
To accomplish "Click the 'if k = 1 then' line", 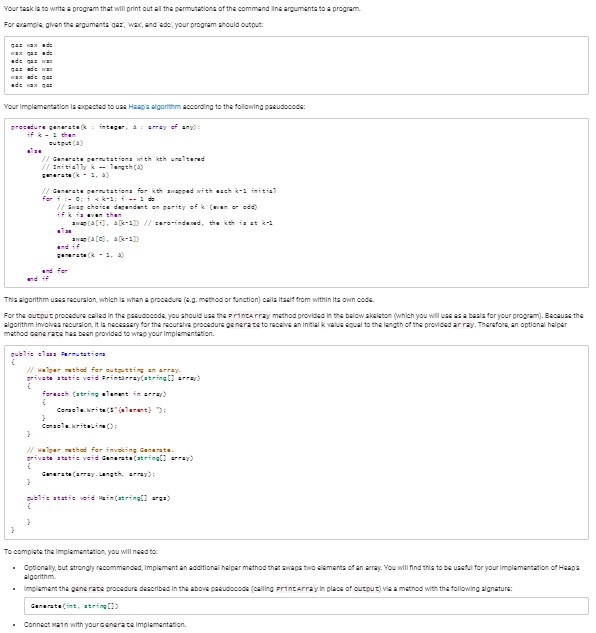I will pyautogui.click(x=51, y=135).
